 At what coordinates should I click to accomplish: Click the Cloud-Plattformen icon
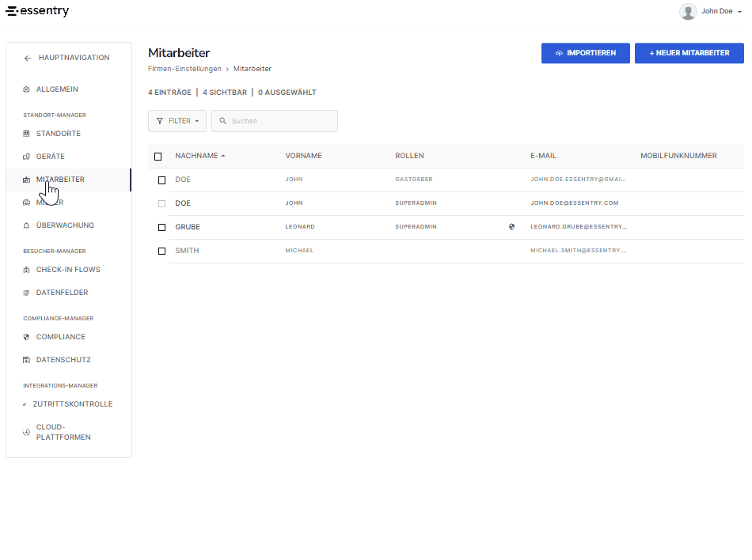pos(26,432)
